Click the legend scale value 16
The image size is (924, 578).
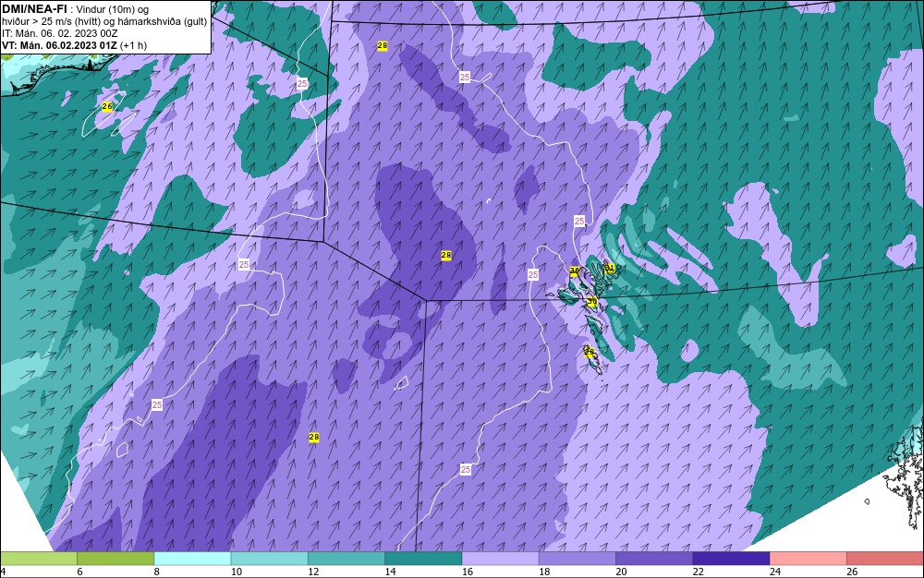click(468, 572)
